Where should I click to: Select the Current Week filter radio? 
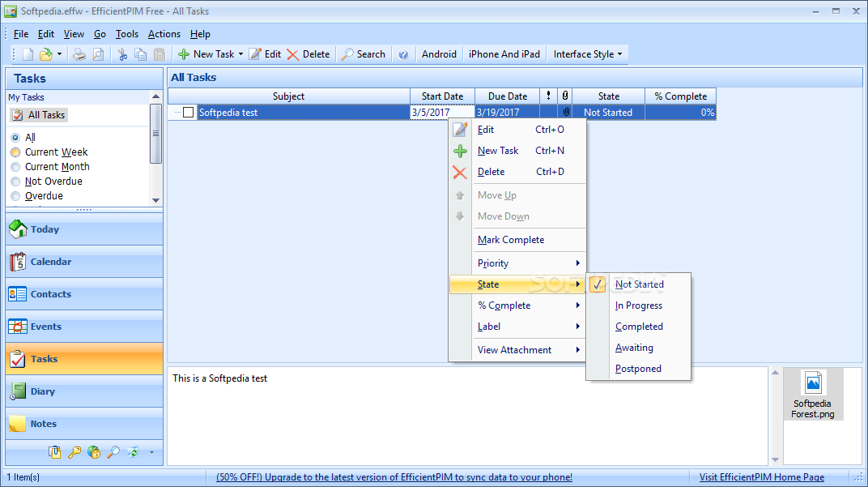pyautogui.click(x=15, y=152)
